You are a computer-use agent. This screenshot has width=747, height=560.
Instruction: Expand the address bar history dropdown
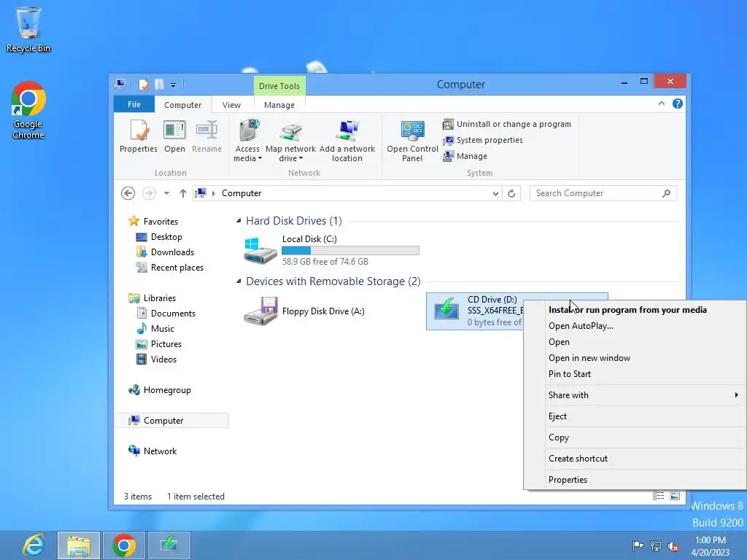pyautogui.click(x=495, y=193)
